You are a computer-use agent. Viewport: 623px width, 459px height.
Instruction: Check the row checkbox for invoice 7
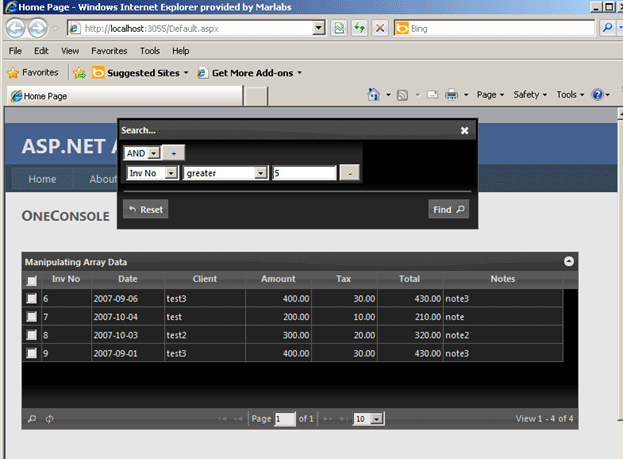coord(31,317)
